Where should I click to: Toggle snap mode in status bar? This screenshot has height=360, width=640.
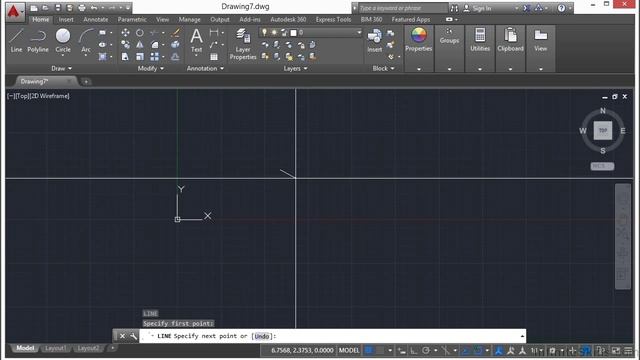pyautogui.click(x=380, y=350)
